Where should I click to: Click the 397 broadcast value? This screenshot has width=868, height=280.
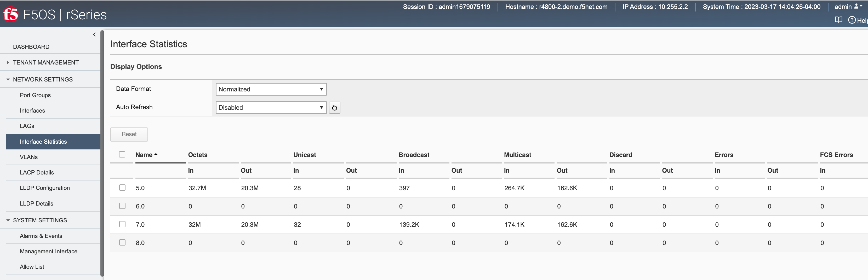point(404,188)
